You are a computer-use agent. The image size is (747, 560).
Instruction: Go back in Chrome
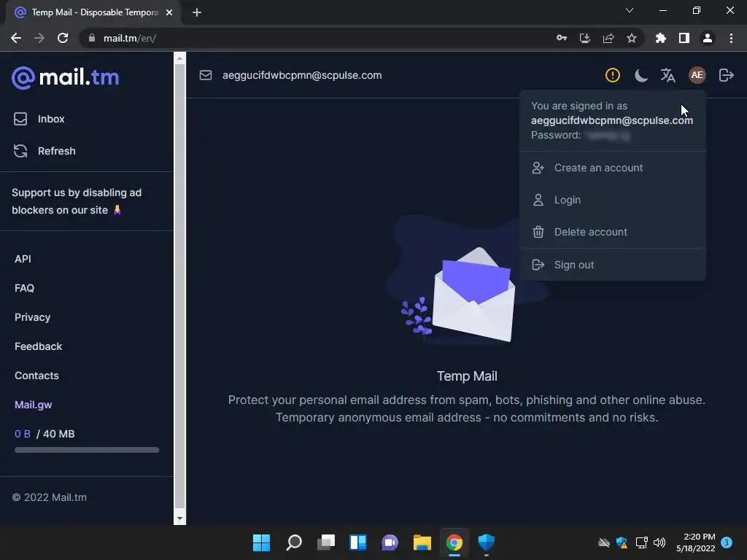tap(16, 38)
